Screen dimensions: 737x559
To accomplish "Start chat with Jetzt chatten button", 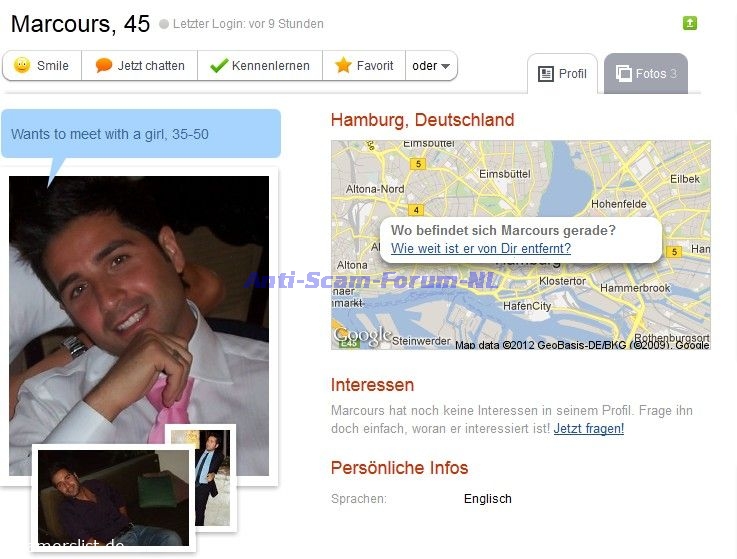I will click(x=140, y=65).
